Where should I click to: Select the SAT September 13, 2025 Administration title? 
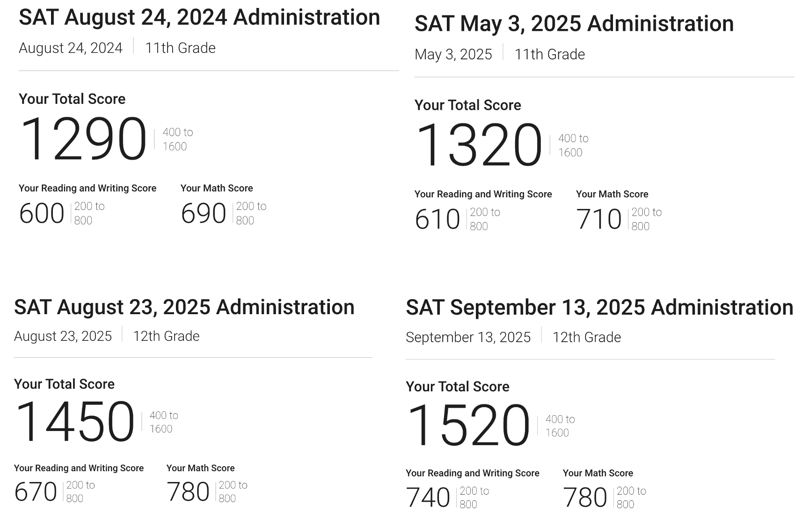point(599,308)
